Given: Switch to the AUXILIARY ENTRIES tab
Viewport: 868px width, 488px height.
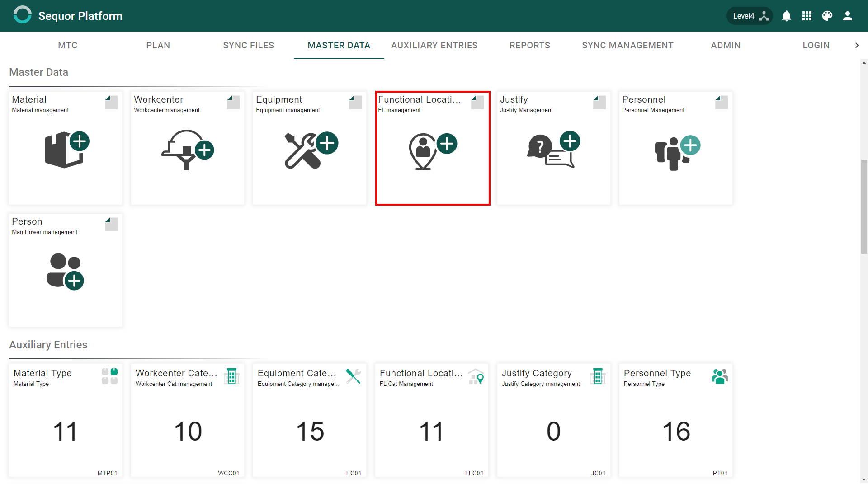Looking at the screenshot, I should coord(434,45).
